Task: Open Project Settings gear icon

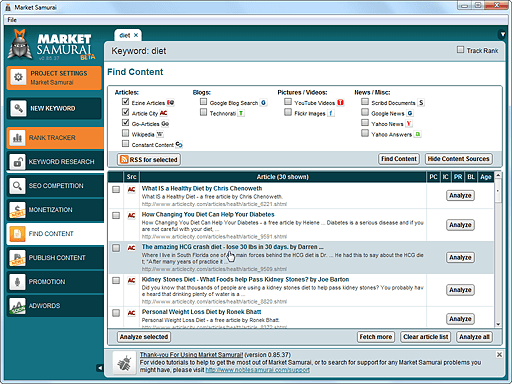Action: click(x=18, y=77)
